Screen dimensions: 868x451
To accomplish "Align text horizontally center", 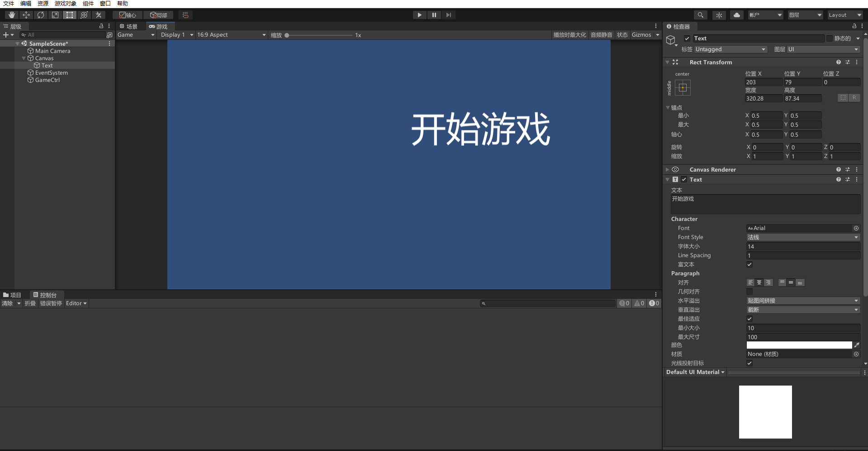I will pyautogui.click(x=759, y=283).
